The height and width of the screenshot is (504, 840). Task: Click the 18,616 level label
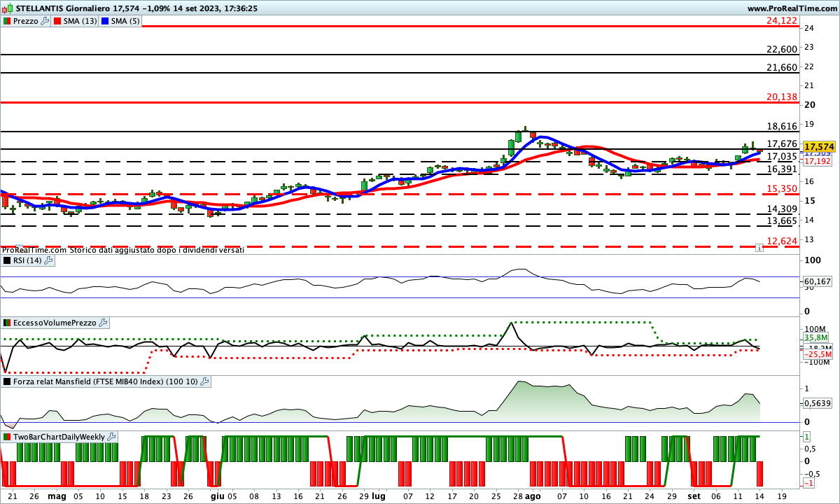tap(782, 126)
